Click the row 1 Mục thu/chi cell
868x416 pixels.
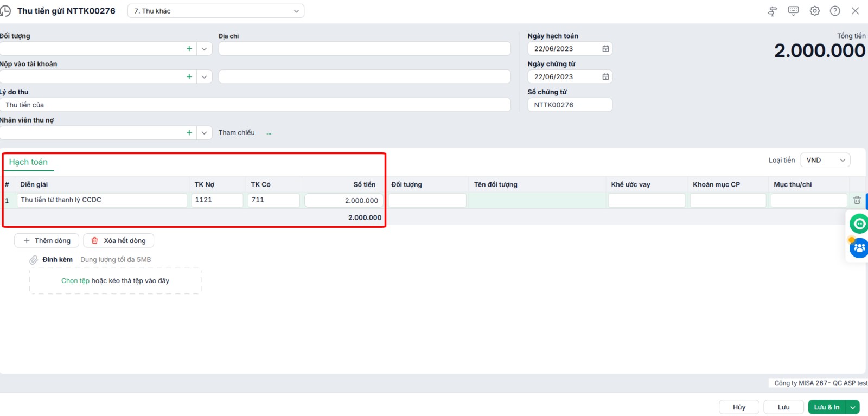click(809, 201)
